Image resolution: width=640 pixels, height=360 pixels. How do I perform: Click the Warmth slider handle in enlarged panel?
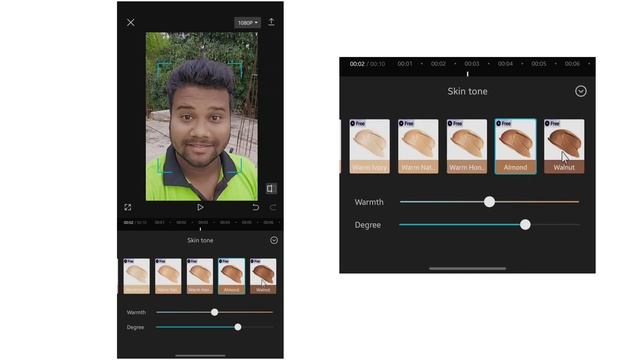pos(489,202)
